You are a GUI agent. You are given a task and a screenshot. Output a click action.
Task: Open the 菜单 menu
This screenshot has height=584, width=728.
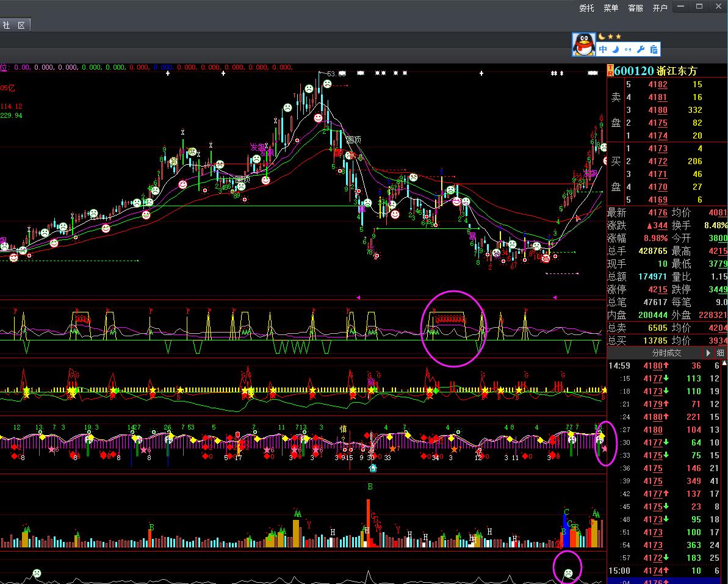coord(611,8)
